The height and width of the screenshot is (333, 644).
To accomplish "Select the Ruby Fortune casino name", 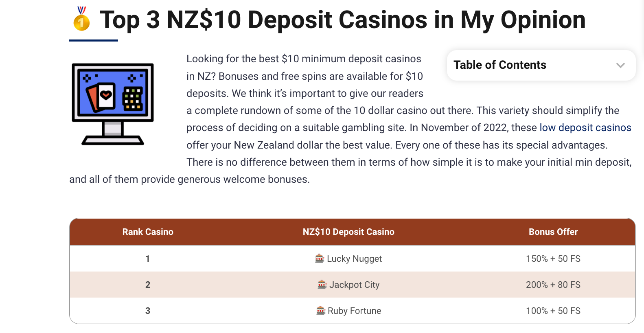I will tap(354, 311).
